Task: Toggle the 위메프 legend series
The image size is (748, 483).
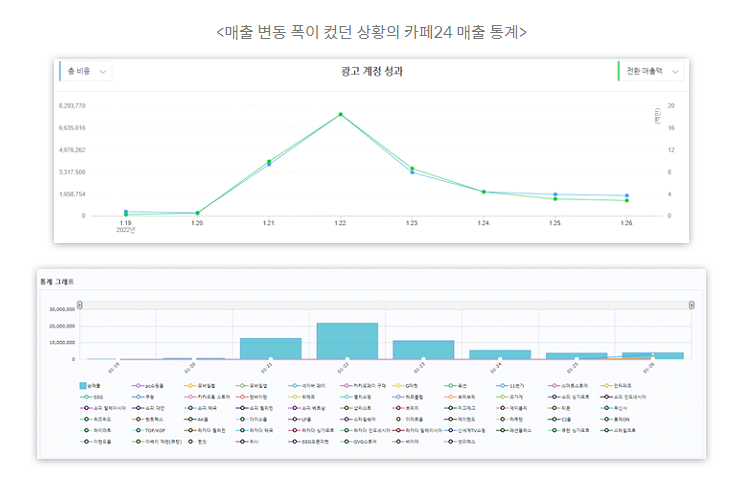Action: 301,397
